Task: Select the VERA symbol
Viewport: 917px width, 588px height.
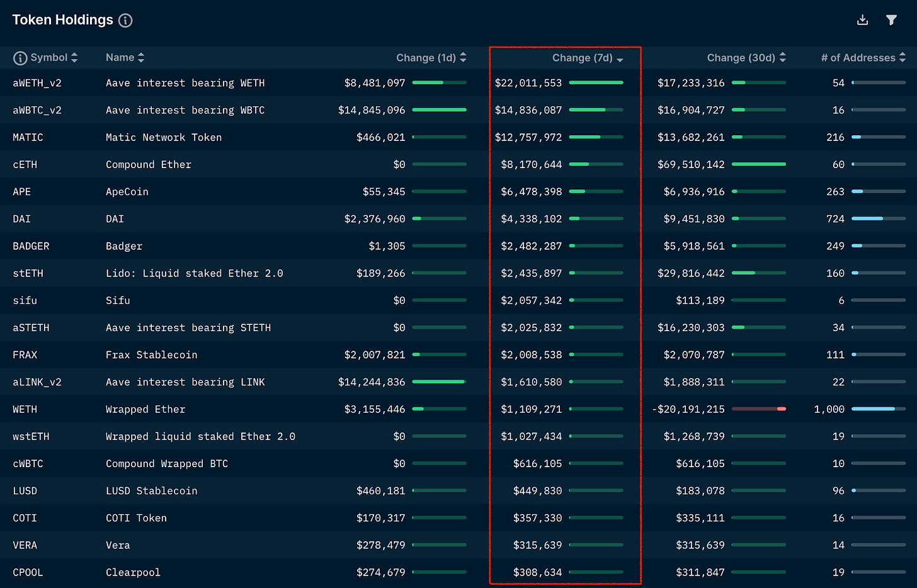Action: (x=25, y=545)
